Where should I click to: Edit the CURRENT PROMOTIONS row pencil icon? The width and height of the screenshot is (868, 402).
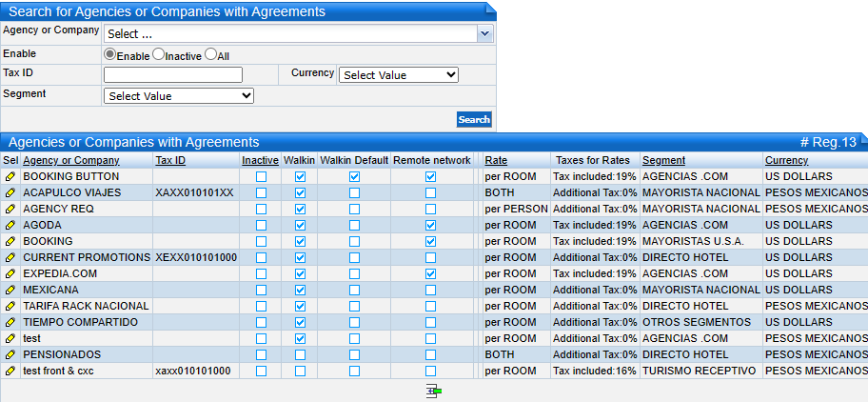point(10,257)
